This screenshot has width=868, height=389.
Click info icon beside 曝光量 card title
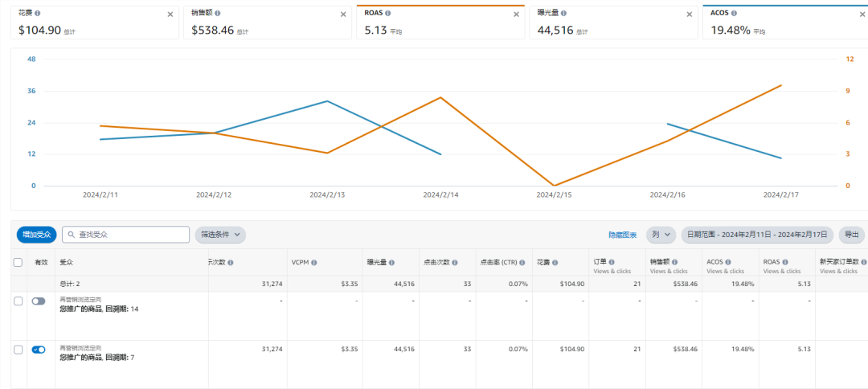[566, 14]
